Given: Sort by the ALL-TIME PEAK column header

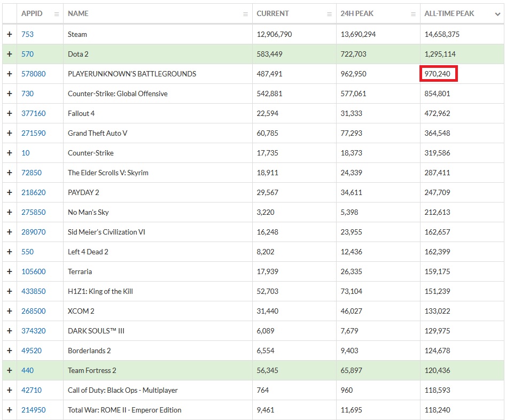Looking at the screenshot, I should (x=449, y=13).
